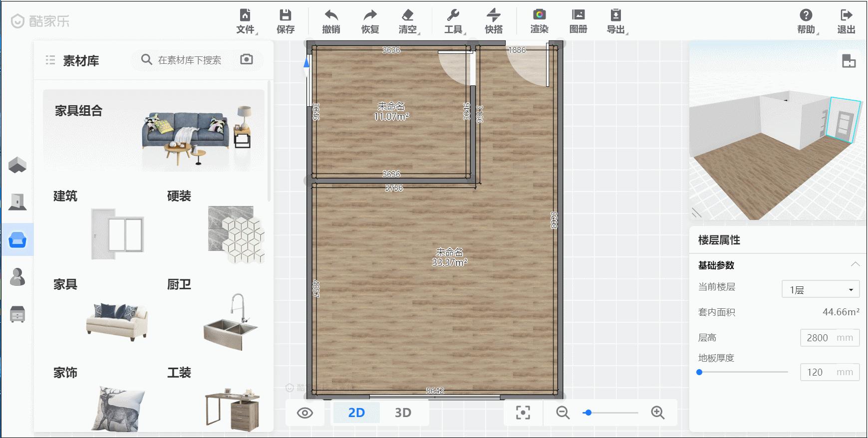
Task: Open the 硬装 category
Action: click(216, 224)
